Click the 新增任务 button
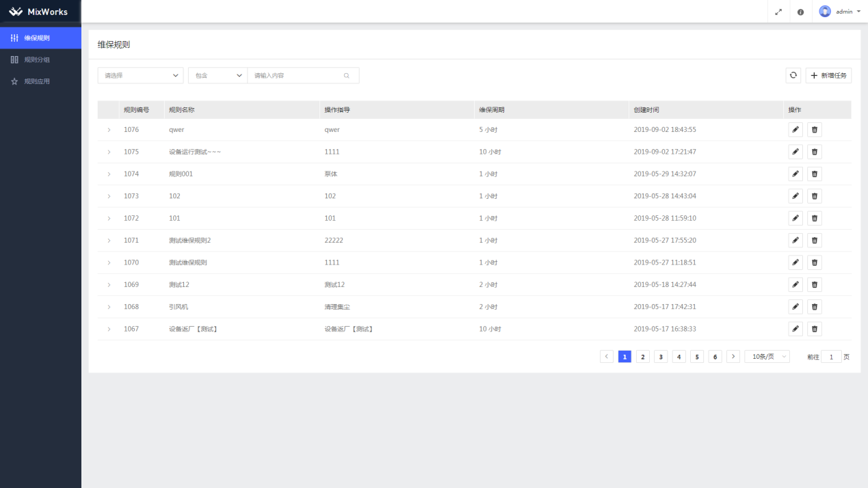This screenshot has width=868, height=488. 828,76
